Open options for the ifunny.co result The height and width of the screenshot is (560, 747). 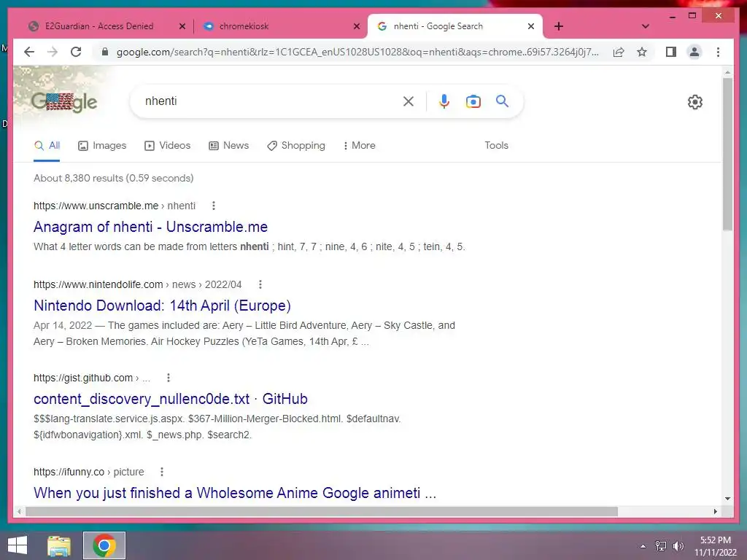pyautogui.click(x=162, y=472)
